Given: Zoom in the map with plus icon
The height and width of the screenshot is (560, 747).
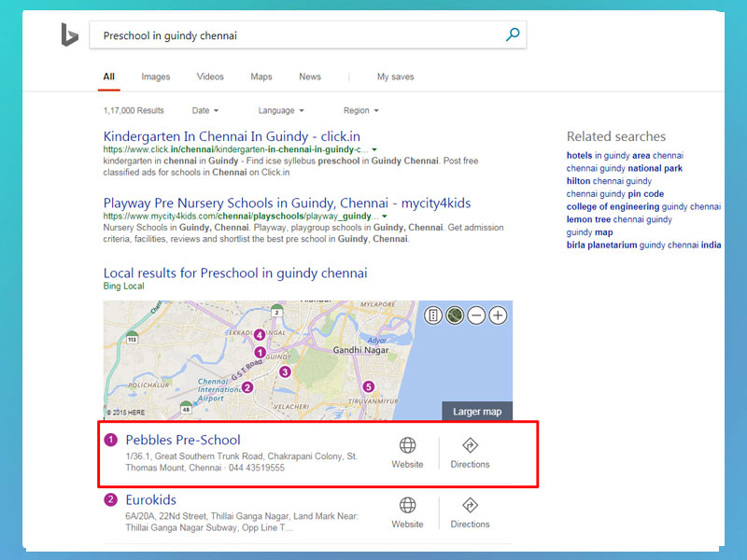Looking at the screenshot, I should [498, 315].
